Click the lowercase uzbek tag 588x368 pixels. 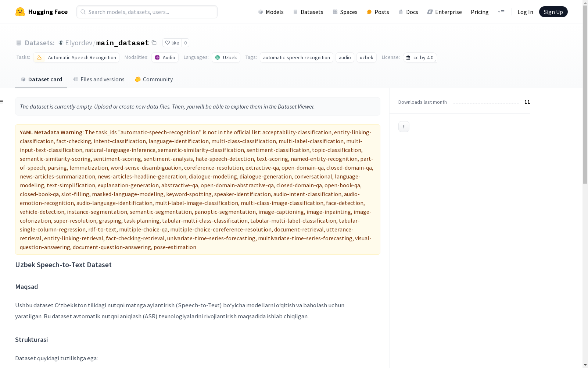click(366, 57)
